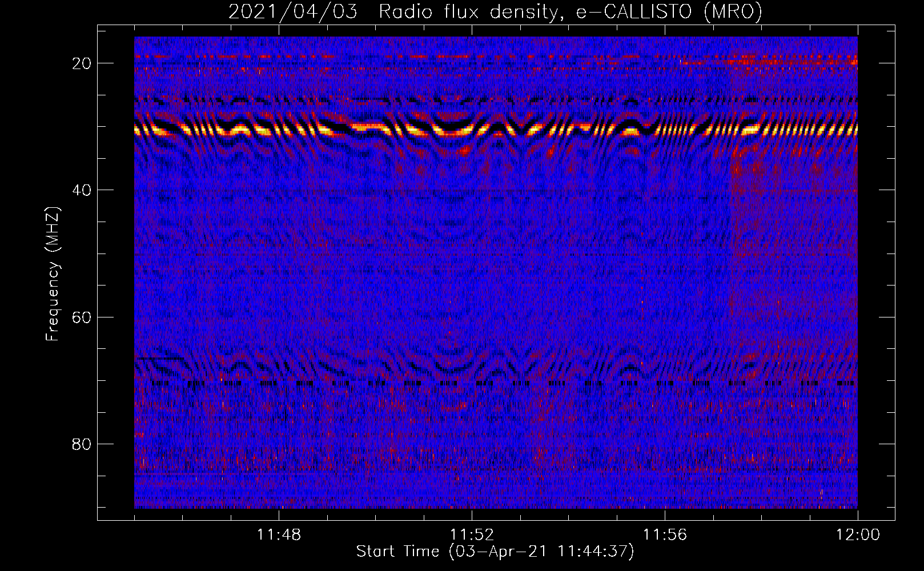
Task: Click the 60 MHz frequency tick label
Action: (x=82, y=317)
